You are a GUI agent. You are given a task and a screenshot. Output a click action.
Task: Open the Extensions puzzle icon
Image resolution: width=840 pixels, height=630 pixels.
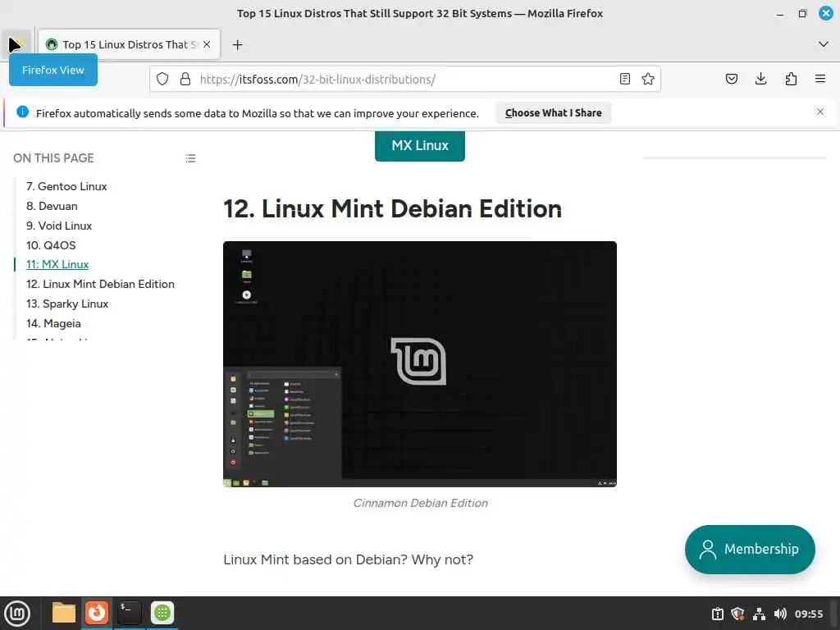point(791,80)
